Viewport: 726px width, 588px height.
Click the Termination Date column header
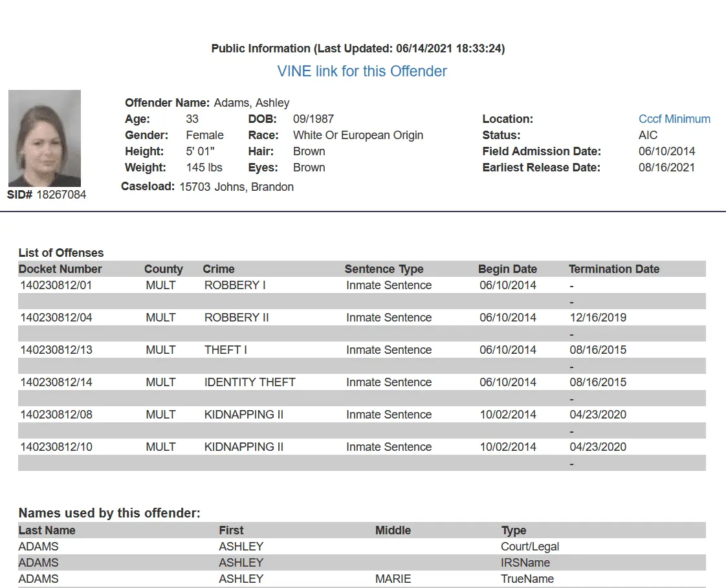click(613, 269)
